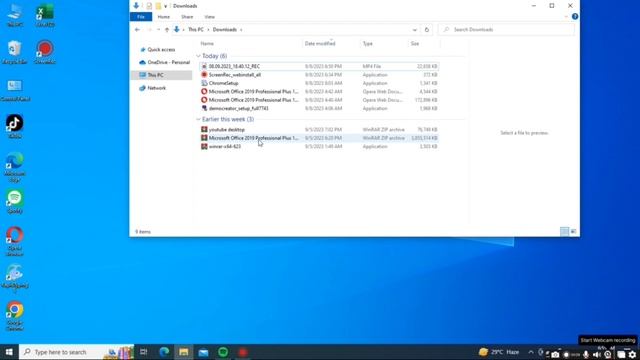This screenshot has height=360, width=640.
Task: Select the 172,898 KB Microsoft Office Opera document
Action: [x=319, y=100]
